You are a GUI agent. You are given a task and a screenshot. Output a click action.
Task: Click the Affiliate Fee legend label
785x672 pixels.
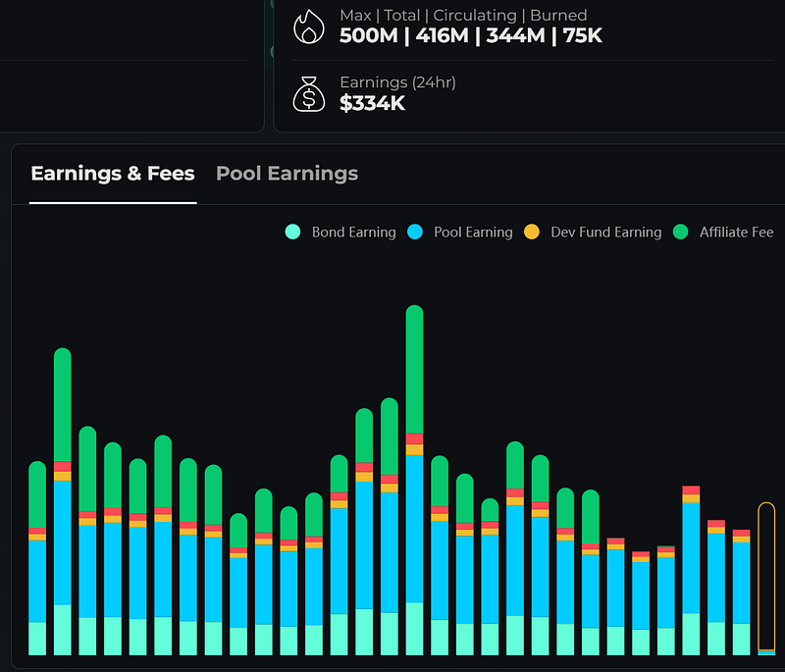click(736, 233)
